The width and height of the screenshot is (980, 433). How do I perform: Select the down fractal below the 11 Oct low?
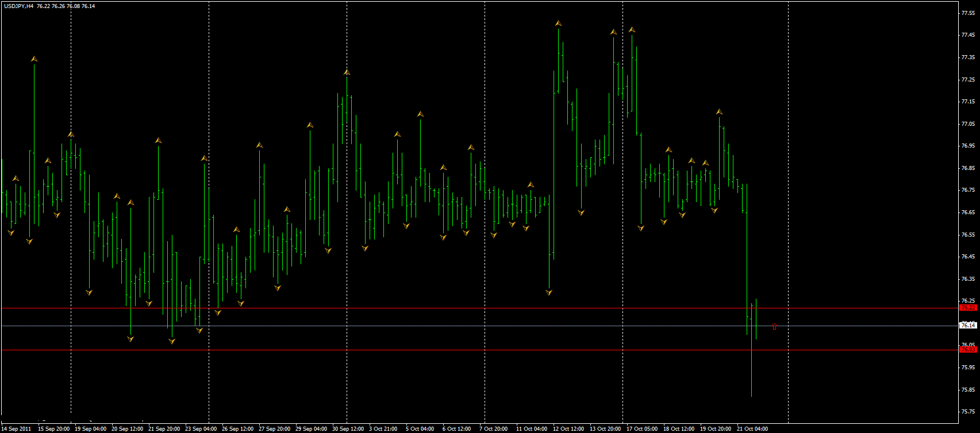(549, 292)
